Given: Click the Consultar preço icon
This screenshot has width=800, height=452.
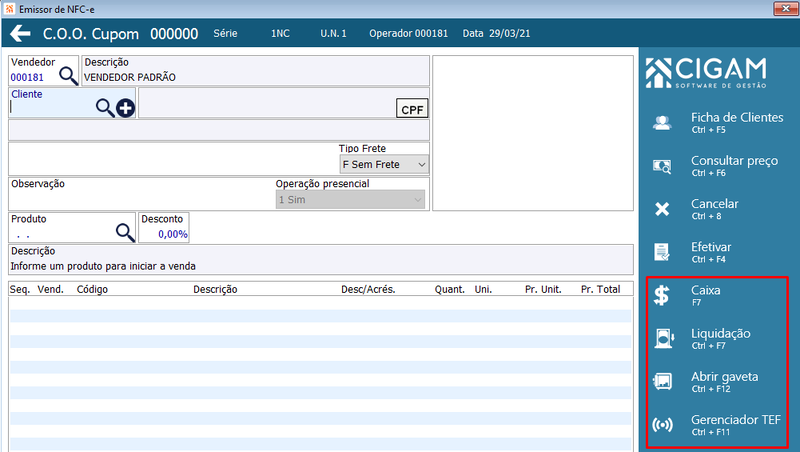Looking at the screenshot, I should [x=662, y=166].
